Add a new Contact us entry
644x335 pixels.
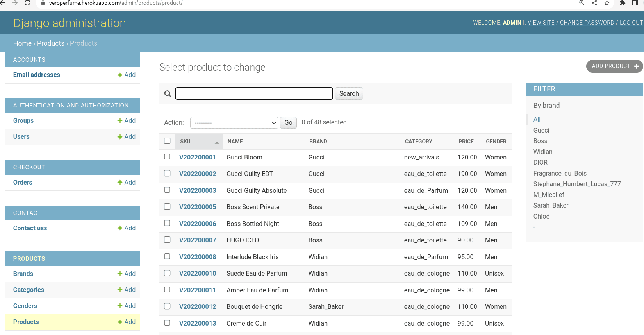click(127, 228)
